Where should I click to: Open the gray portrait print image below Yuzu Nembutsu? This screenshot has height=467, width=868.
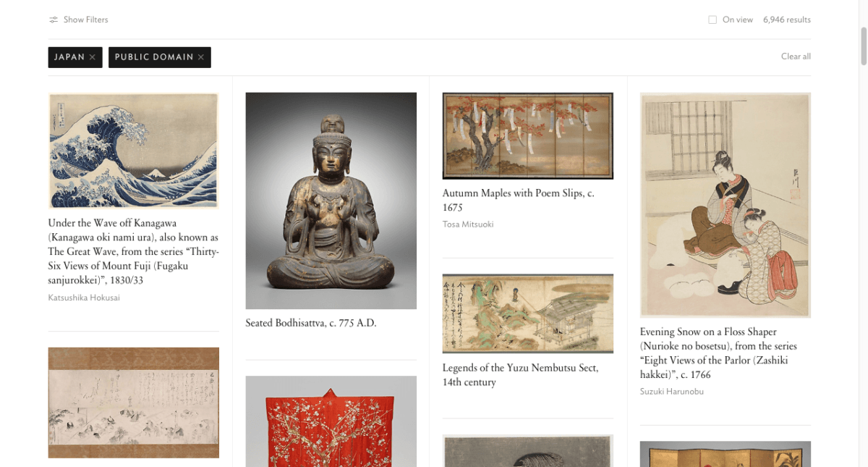pos(528,450)
